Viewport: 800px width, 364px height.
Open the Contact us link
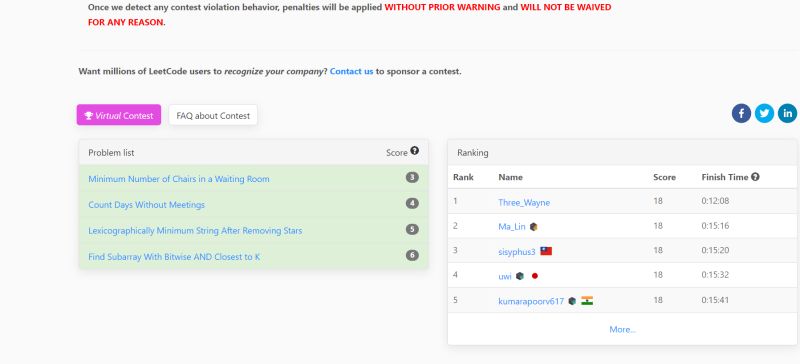(x=352, y=71)
